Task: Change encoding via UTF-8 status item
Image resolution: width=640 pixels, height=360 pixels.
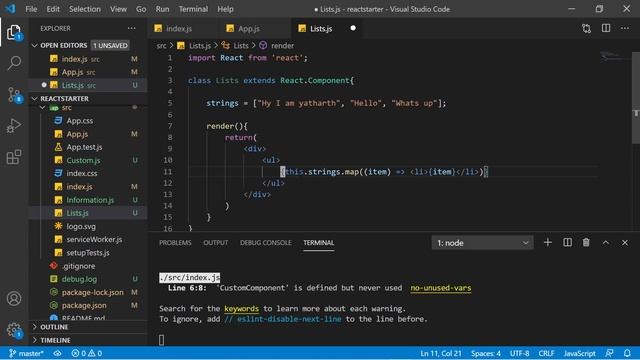Action: click(519, 353)
